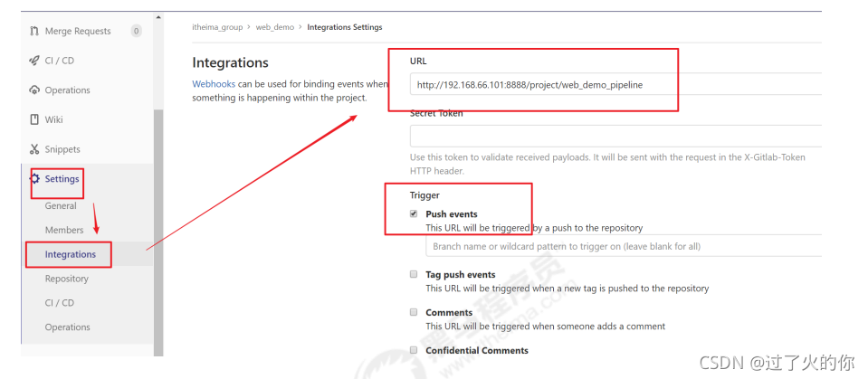This screenshot has width=868, height=379.
Task: Click the sidebar scrollbar up arrow
Action: click(159, 16)
